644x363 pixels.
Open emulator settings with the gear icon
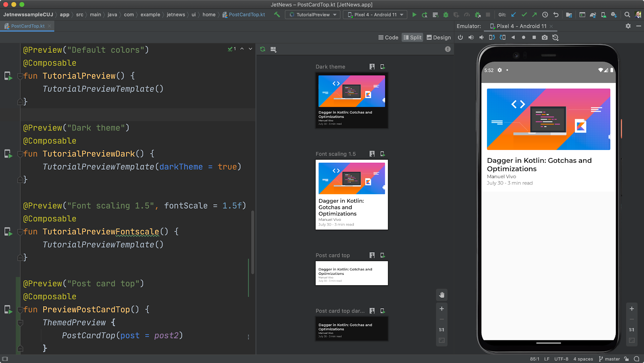(628, 26)
